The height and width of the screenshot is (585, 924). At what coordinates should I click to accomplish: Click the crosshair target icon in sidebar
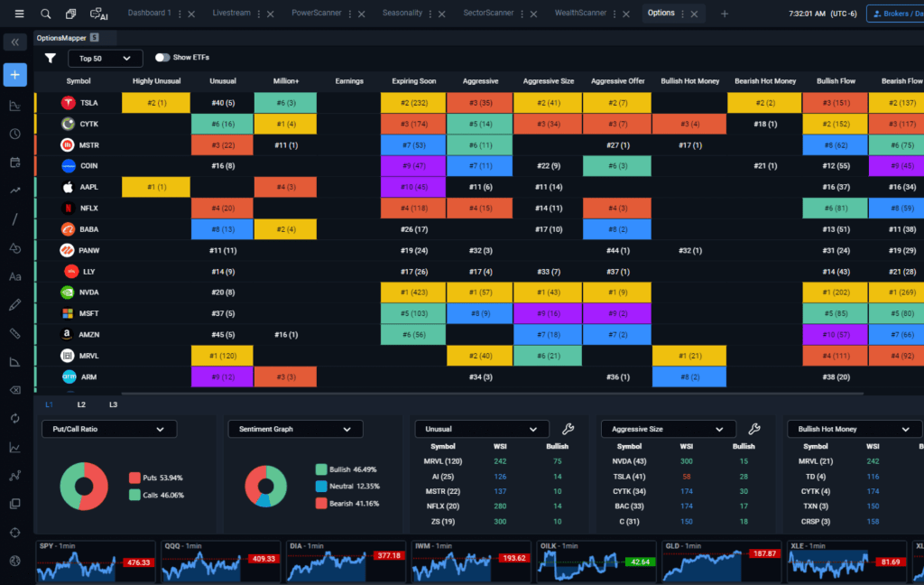coord(14,533)
